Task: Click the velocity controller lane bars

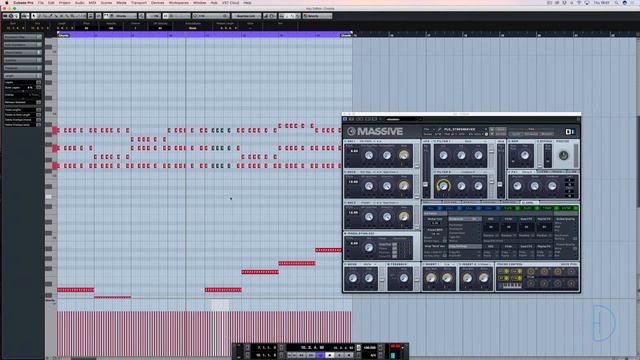Action: point(204,334)
